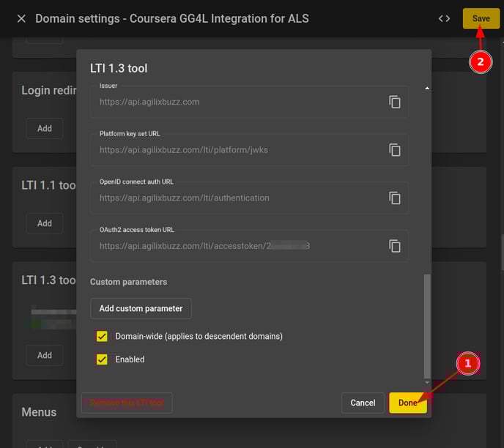504x448 pixels.
Task: Confirm with the Done button
Action: click(408, 403)
